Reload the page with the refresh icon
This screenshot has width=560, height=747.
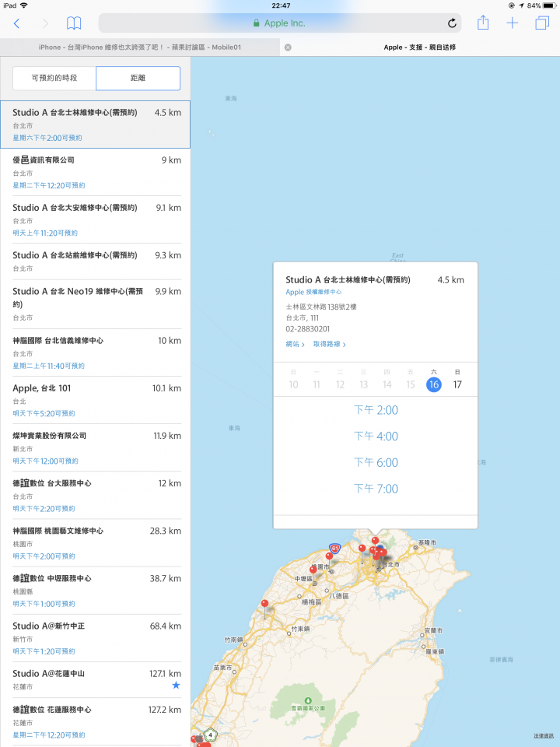tap(452, 23)
